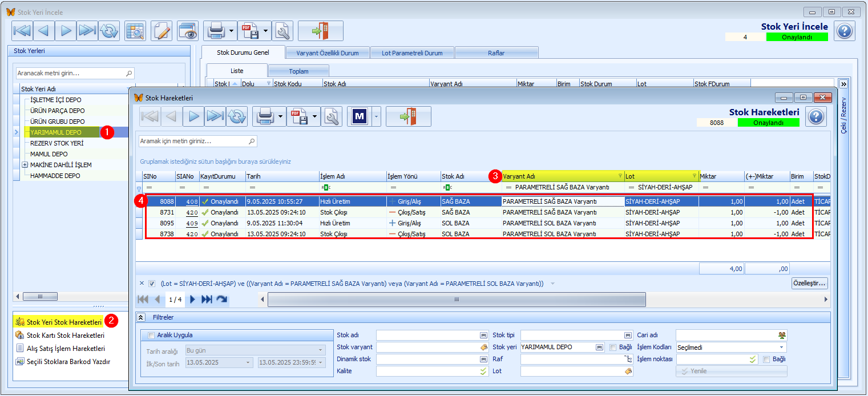The image size is (868, 396).
Task: Open the İşlem Kodları dropdown
Action: (x=781, y=347)
